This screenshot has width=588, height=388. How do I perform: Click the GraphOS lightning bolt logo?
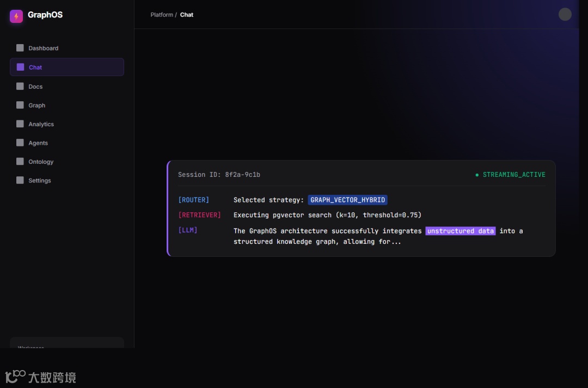point(16,16)
